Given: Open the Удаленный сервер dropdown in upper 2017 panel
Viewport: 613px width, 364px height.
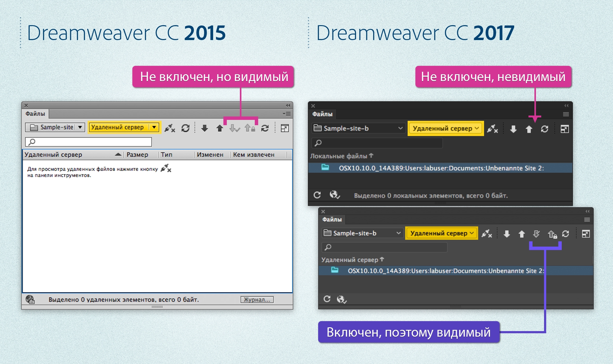Looking at the screenshot, I should tap(446, 128).
